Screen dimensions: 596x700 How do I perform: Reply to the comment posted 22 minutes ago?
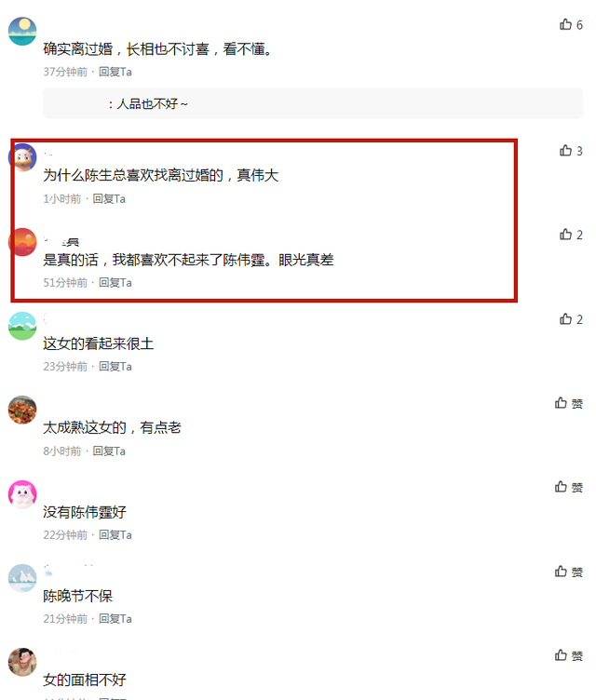point(115,535)
